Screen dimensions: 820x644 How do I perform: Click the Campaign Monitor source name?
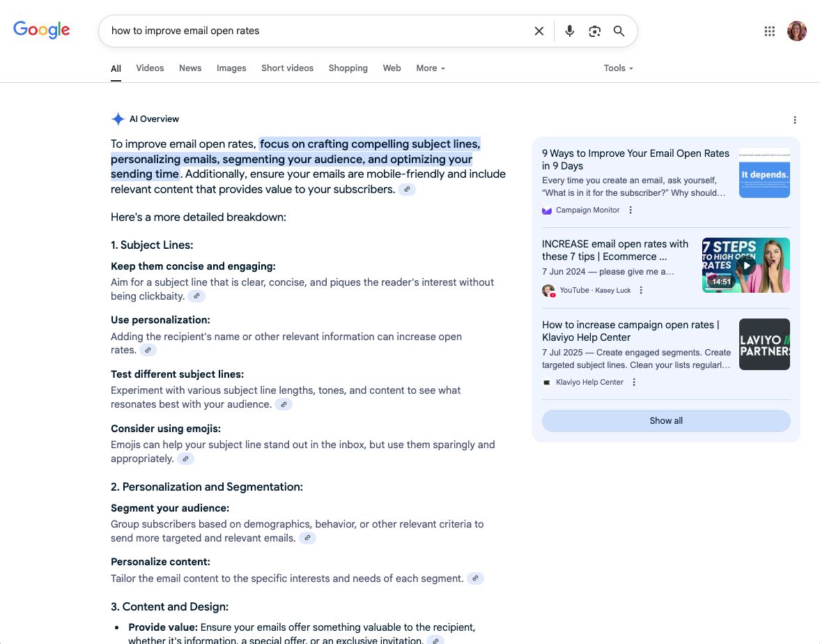(587, 210)
